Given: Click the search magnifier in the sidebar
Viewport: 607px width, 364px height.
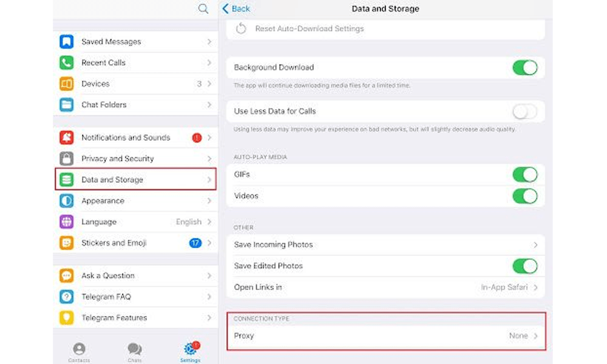Looking at the screenshot, I should (x=203, y=9).
